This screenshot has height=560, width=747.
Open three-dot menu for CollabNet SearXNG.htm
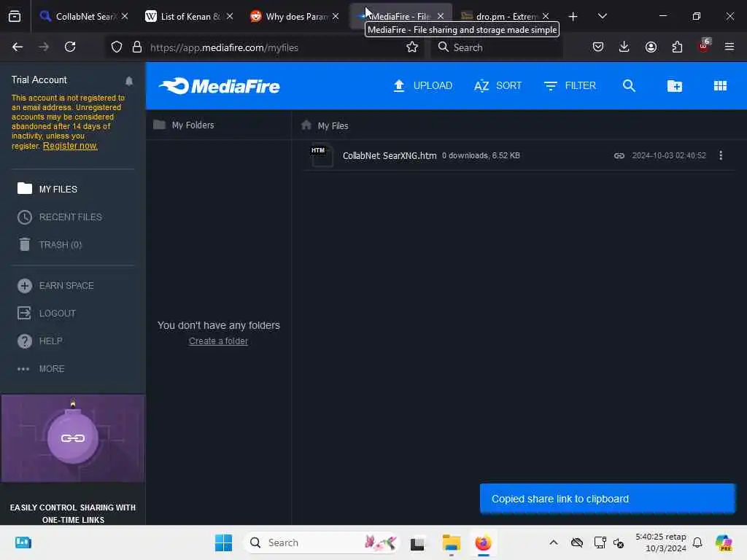720,156
